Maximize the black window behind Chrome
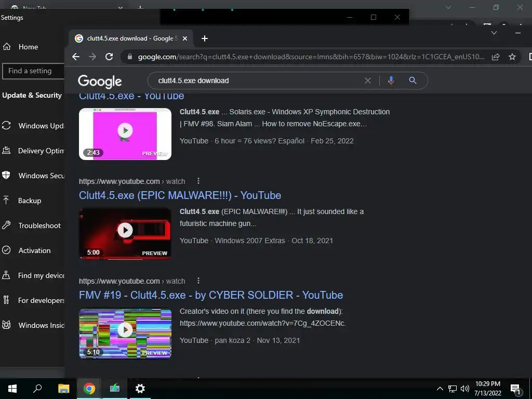This screenshot has width=532, height=399. [373, 17]
